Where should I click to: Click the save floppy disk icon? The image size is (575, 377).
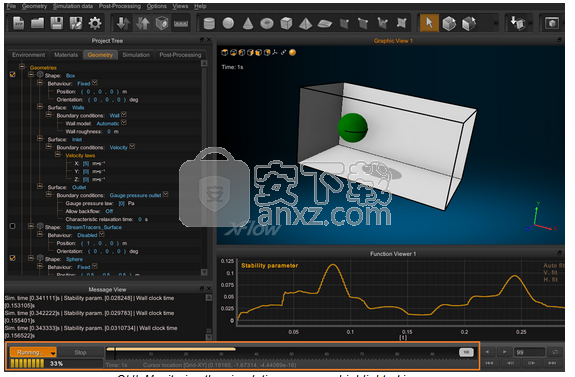pos(56,23)
